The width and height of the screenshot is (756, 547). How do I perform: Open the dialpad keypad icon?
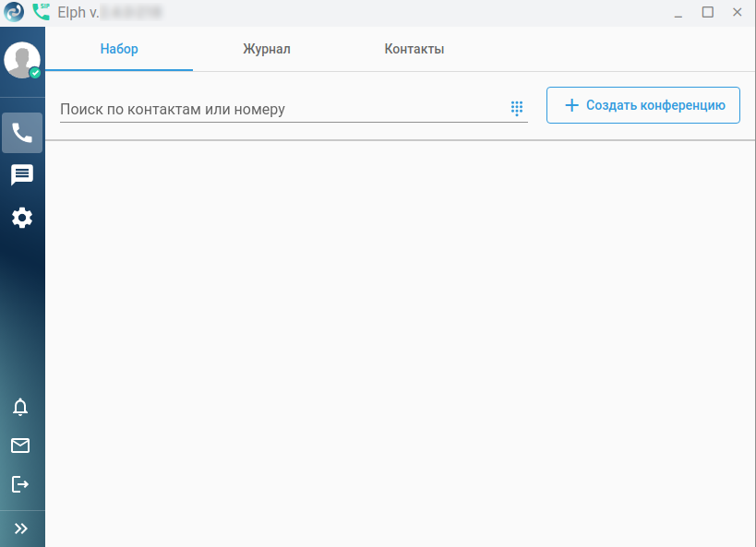517,109
